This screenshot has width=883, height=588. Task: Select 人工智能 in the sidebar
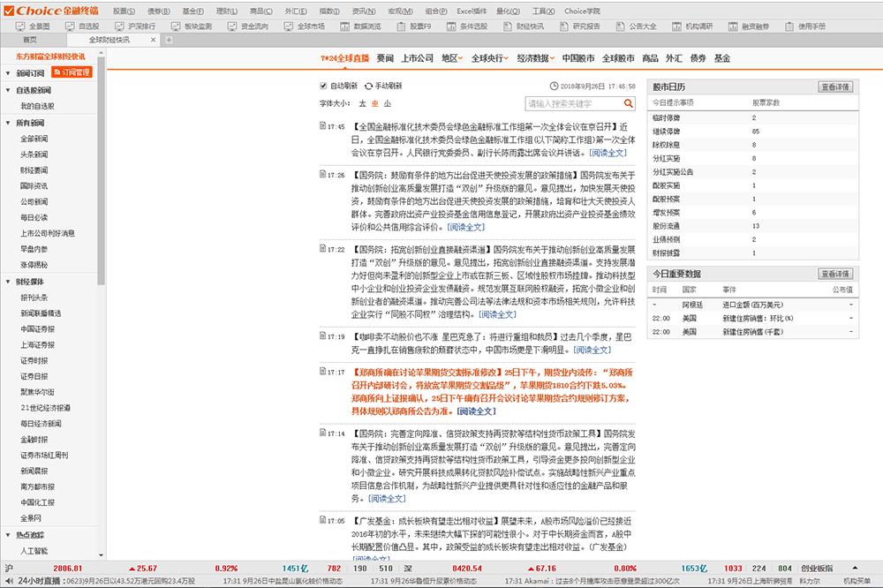(34, 551)
